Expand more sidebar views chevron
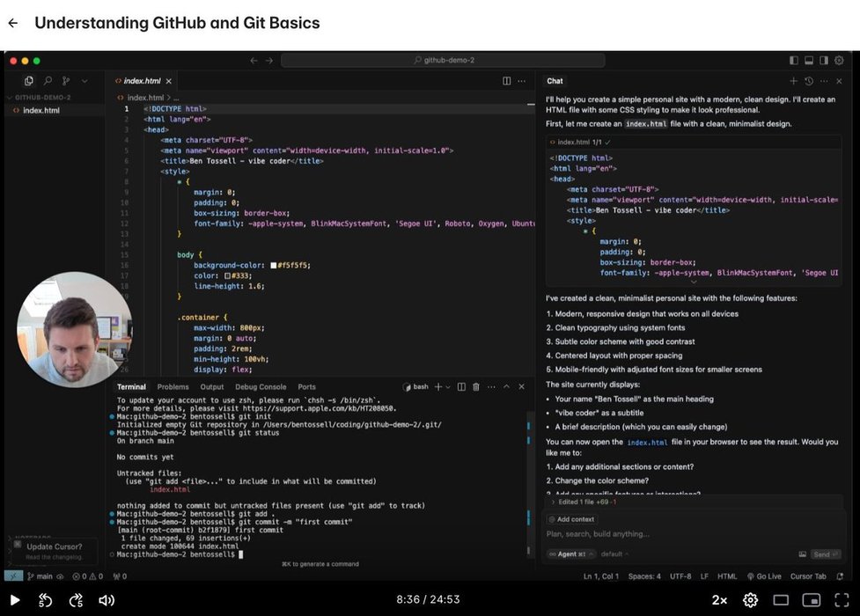Screen dimensions: 860x616 pos(85,81)
